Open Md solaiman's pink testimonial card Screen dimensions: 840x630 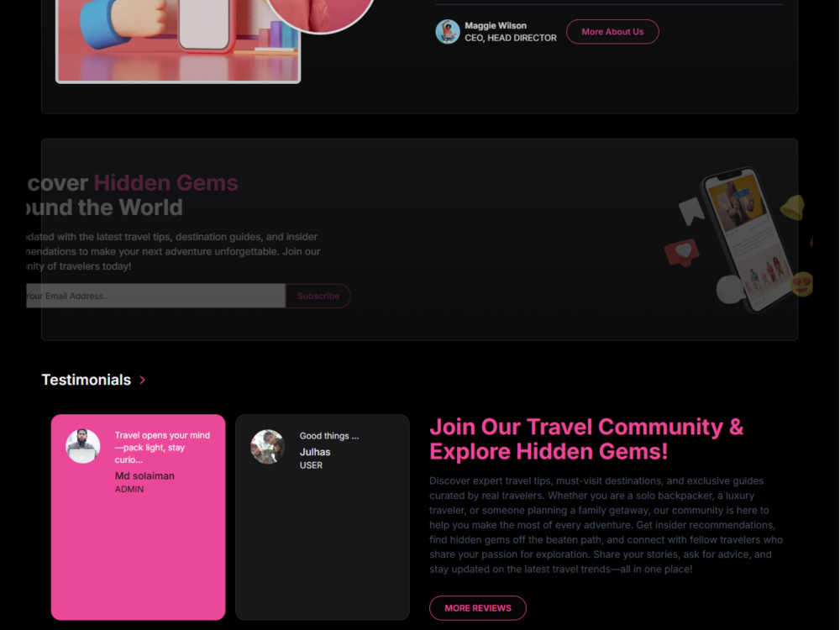coord(139,517)
